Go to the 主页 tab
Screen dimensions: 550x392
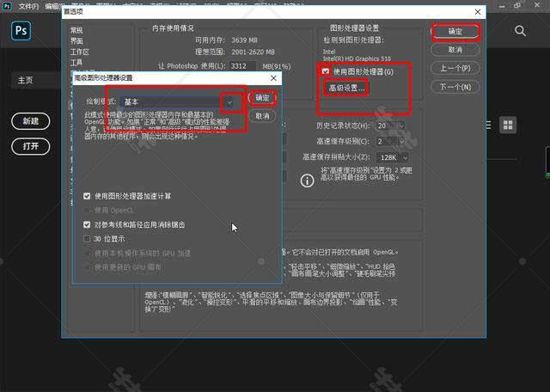coord(25,80)
